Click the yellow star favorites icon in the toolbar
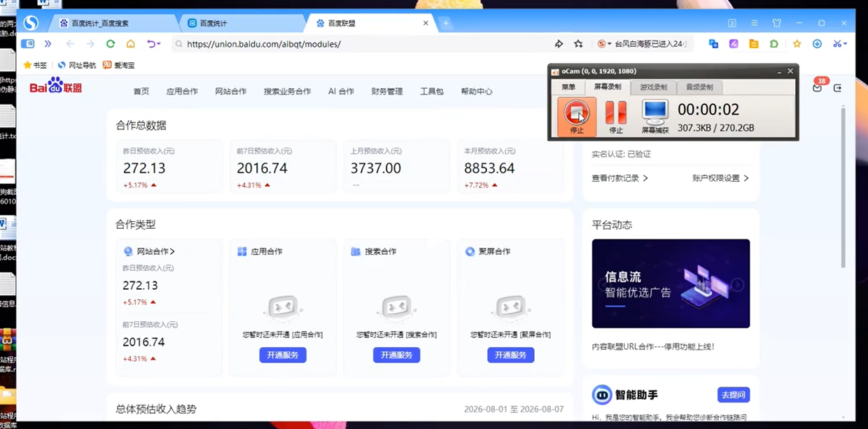The height and width of the screenshot is (429, 868). click(x=797, y=43)
